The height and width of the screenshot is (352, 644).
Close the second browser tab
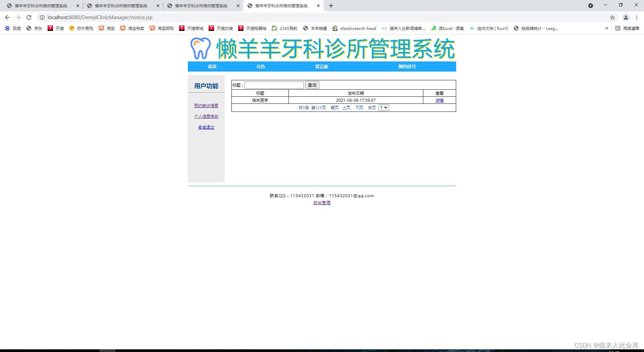tap(158, 6)
